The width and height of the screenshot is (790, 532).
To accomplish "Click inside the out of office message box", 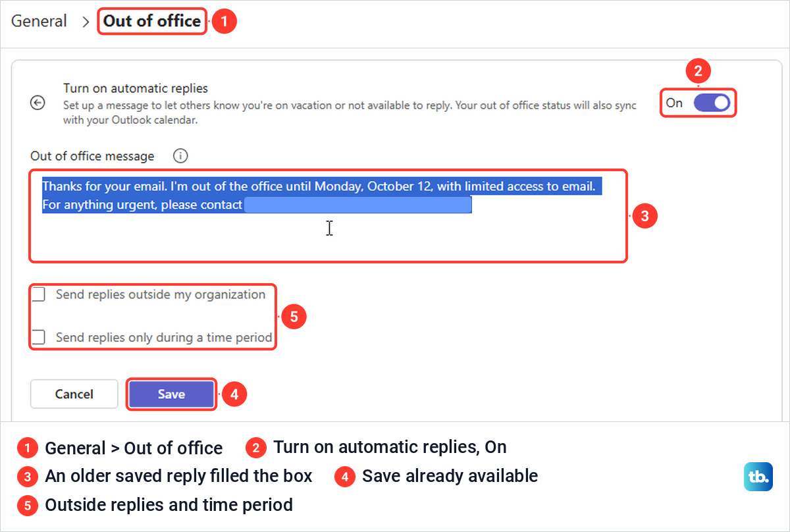I will point(328,216).
